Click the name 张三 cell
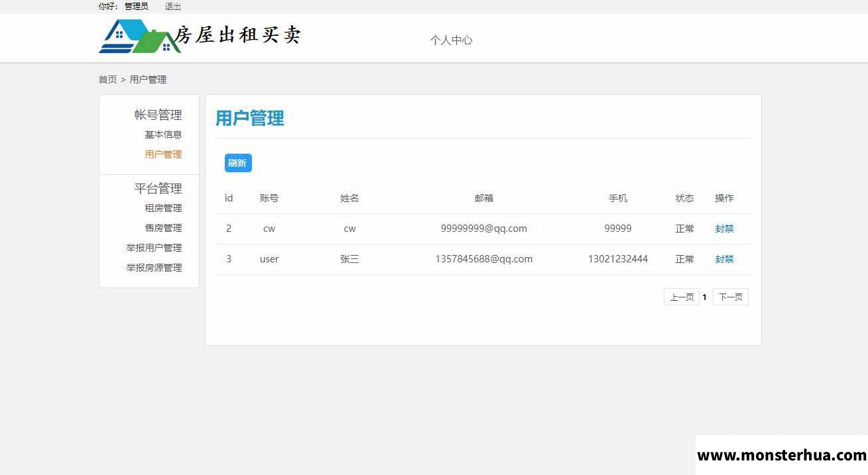The image size is (868, 475). 349,259
